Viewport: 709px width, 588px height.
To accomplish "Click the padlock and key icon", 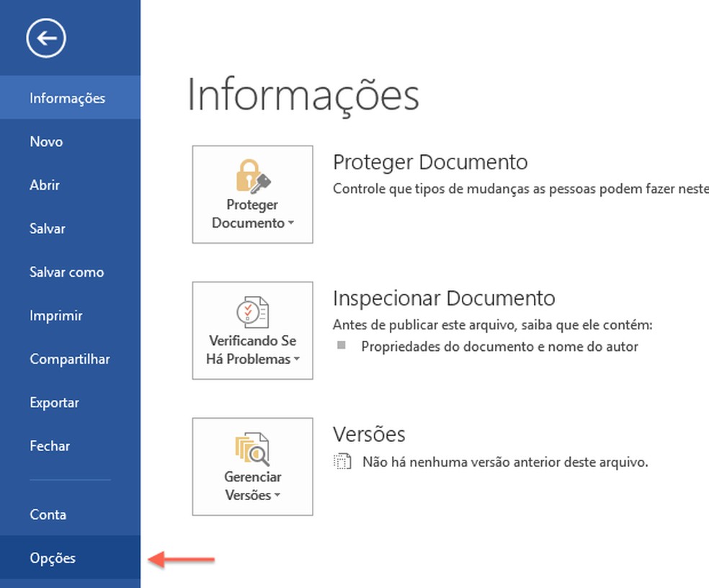I will pos(253,177).
